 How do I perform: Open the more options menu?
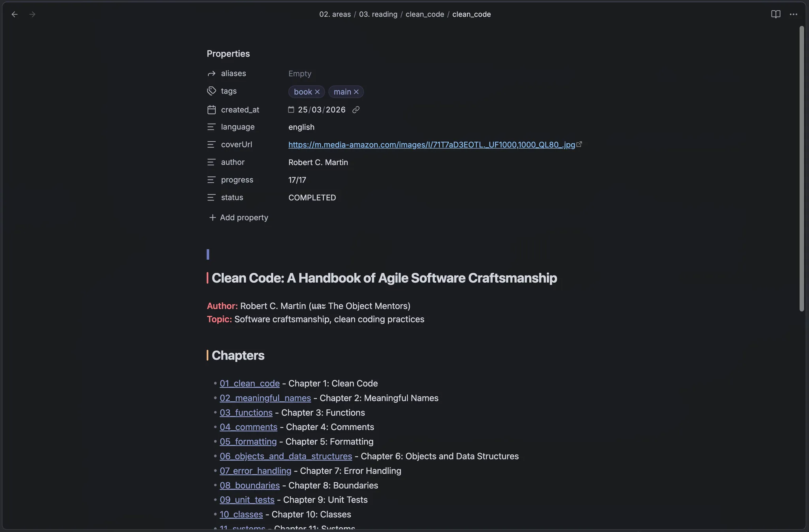click(x=793, y=15)
